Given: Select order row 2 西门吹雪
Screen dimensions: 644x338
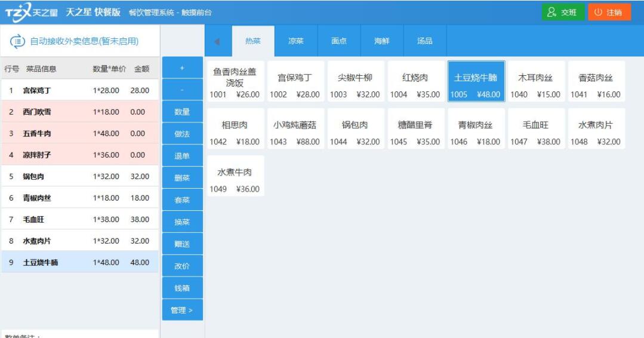Looking at the screenshot, I should click(79, 112).
